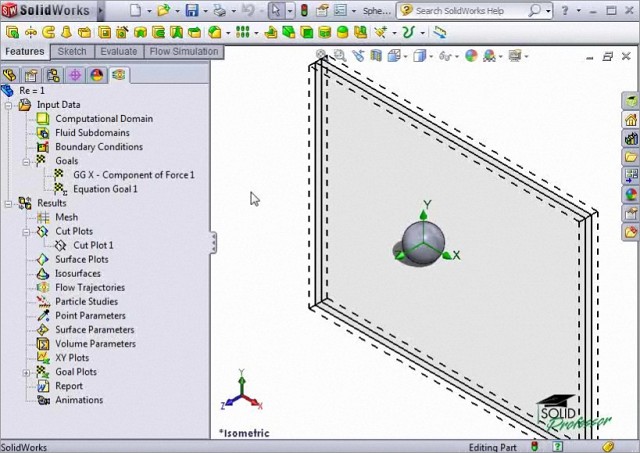640x453 pixels.
Task: Toggle the Instant3D tool
Action: pyautogui.click(x=439, y=32)
